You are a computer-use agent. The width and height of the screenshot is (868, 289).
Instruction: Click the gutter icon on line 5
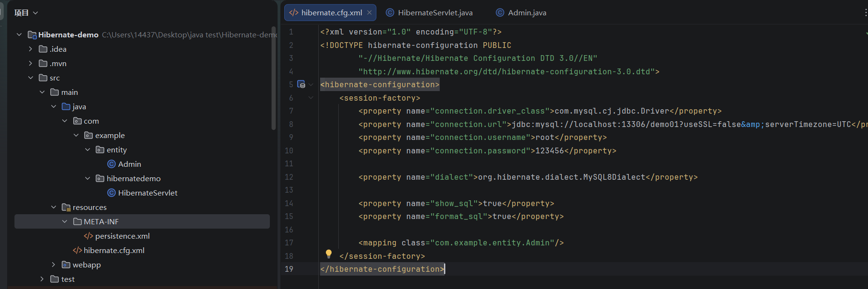(x=301, y=84)
